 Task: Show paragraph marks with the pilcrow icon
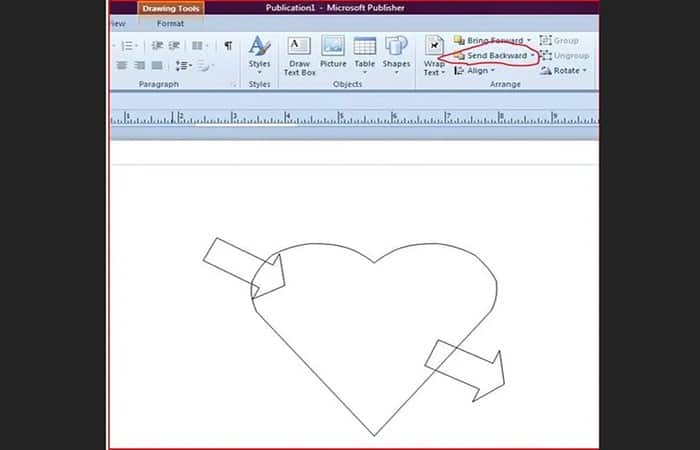[x=228, y=46]
